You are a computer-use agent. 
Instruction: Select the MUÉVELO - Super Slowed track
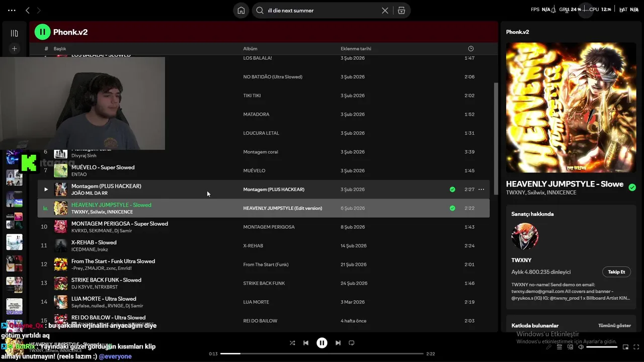[103, 167]
